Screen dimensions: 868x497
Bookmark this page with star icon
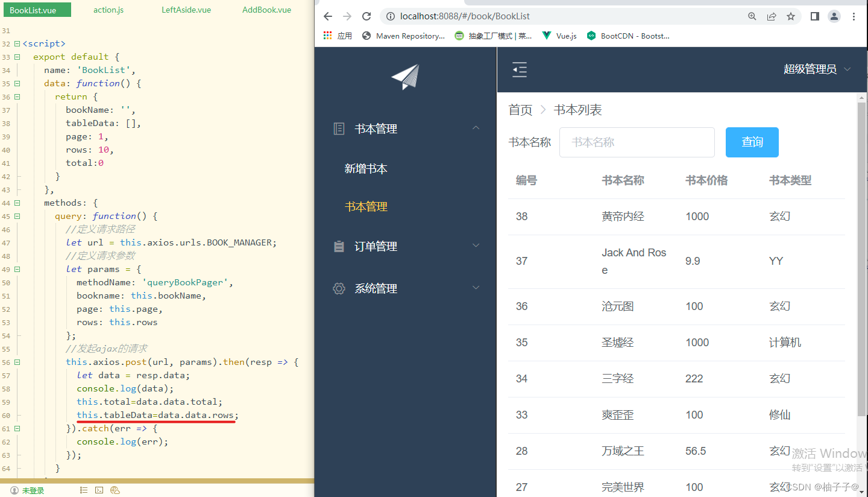[791, 16]
